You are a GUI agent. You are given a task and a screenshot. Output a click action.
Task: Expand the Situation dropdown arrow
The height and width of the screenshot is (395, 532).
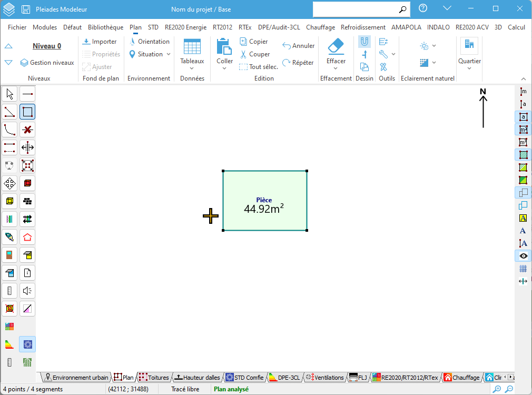[x=168, y=54]
